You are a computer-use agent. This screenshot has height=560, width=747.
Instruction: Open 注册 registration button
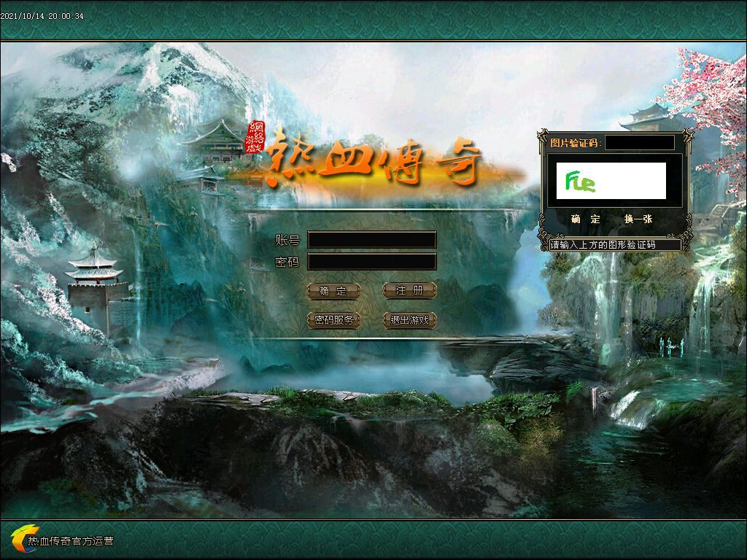click(409, 290)
